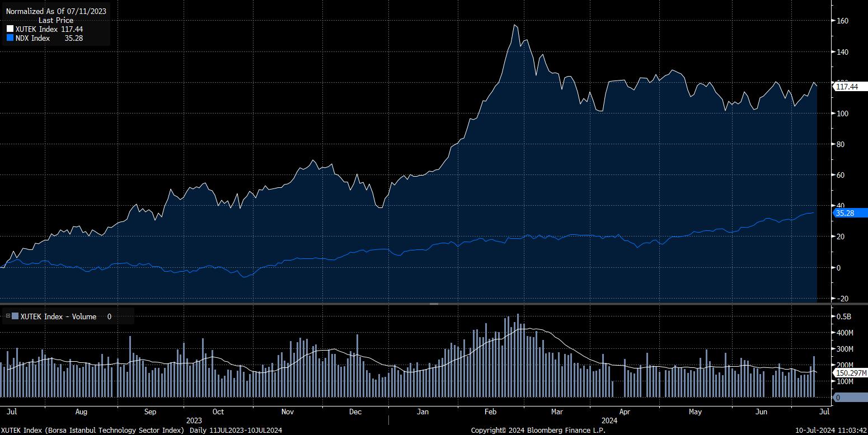The width and height of the screenshot is (868, 435).
Task: Click the 40 y-axis label
Action: [841, 206]
